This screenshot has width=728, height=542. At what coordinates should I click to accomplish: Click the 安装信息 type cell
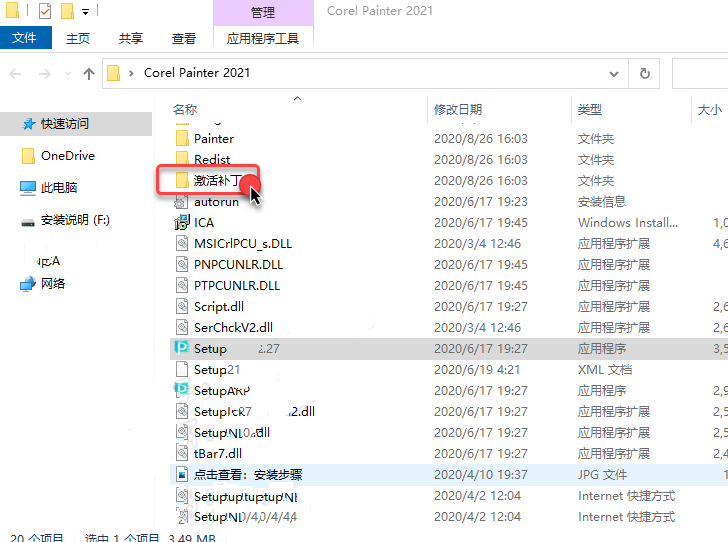[602, 202]
